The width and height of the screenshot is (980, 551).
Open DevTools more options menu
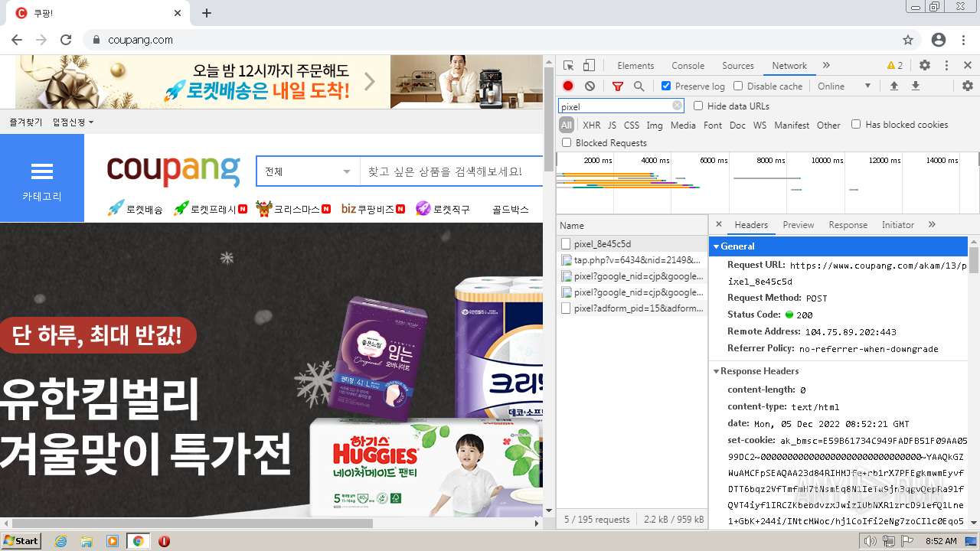click(946, 66)
